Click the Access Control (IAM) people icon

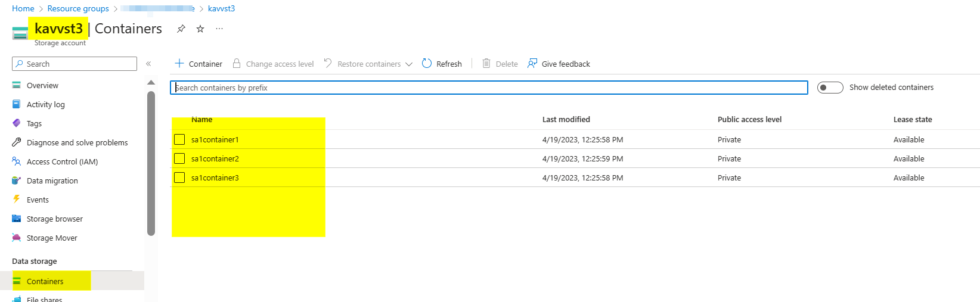pos(17,161)
